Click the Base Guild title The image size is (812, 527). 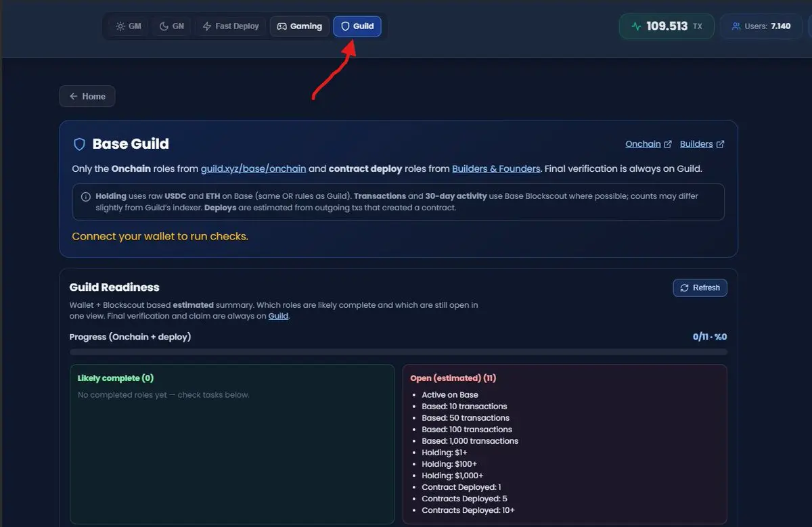coord(131,144)
